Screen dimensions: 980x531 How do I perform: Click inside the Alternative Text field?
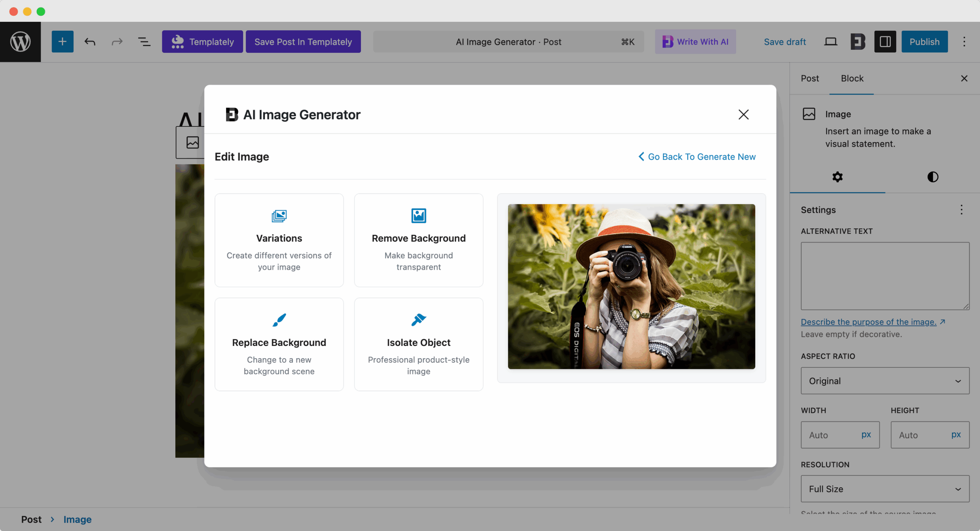[x=884, y=276]
